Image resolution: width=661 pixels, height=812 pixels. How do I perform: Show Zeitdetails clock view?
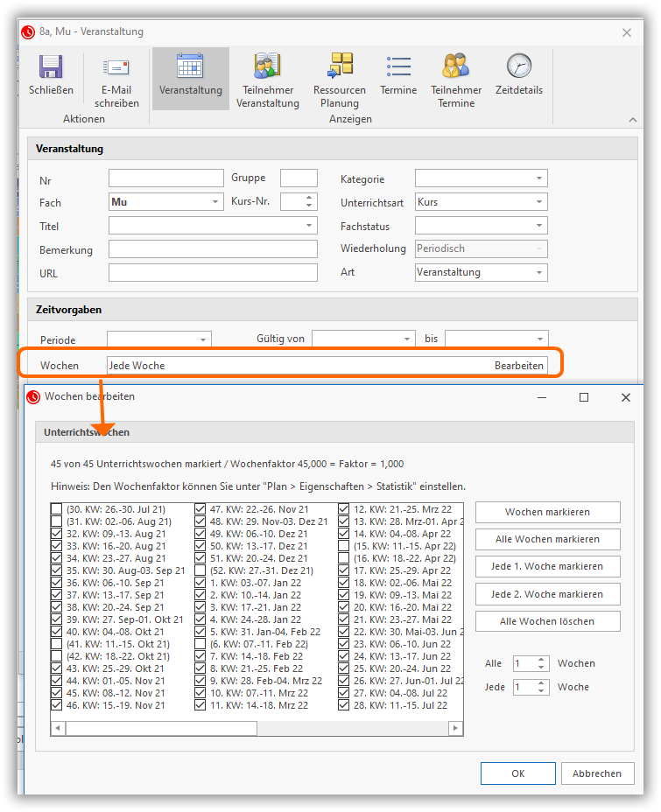coord(518,68)
